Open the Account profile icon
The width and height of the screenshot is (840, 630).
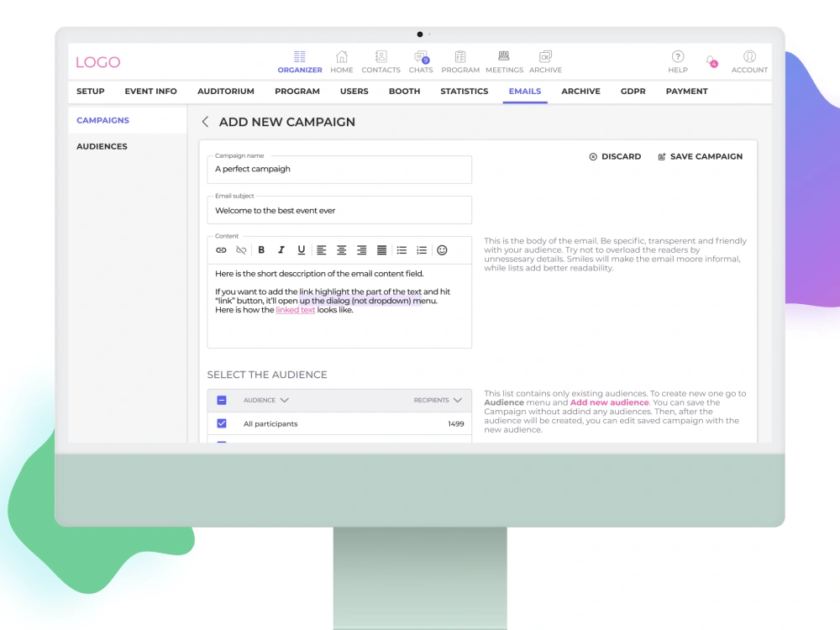(749, 57)
